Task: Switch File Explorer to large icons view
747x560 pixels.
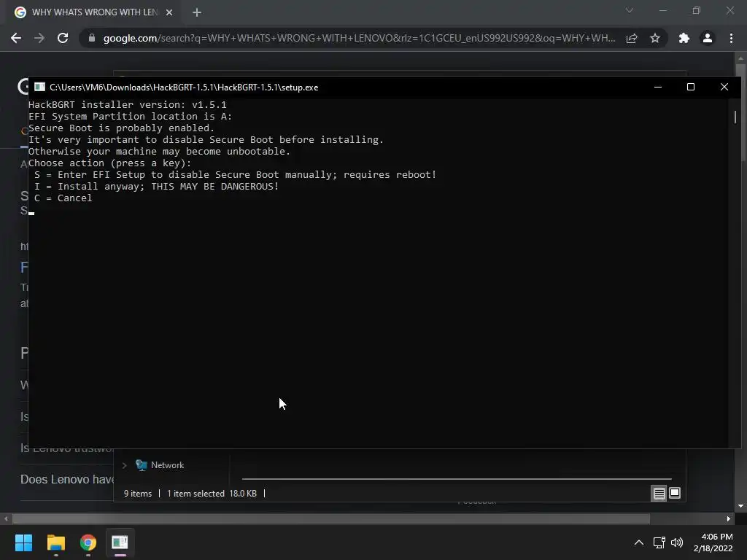Action: [x=675, y=494]
